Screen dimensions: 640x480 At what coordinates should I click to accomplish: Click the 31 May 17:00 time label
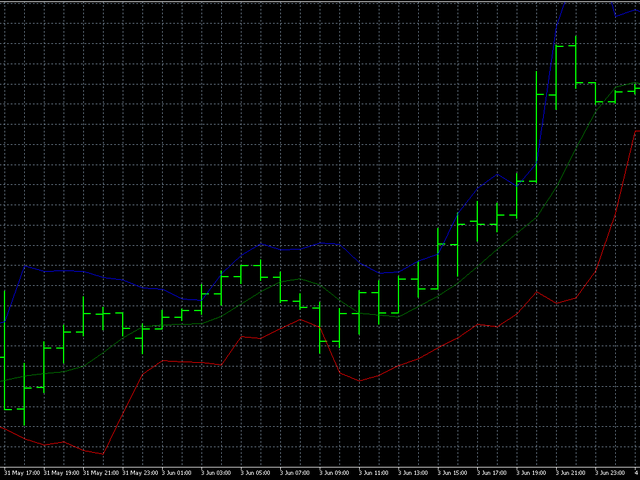pyautogui.click(x=24, y=472)
